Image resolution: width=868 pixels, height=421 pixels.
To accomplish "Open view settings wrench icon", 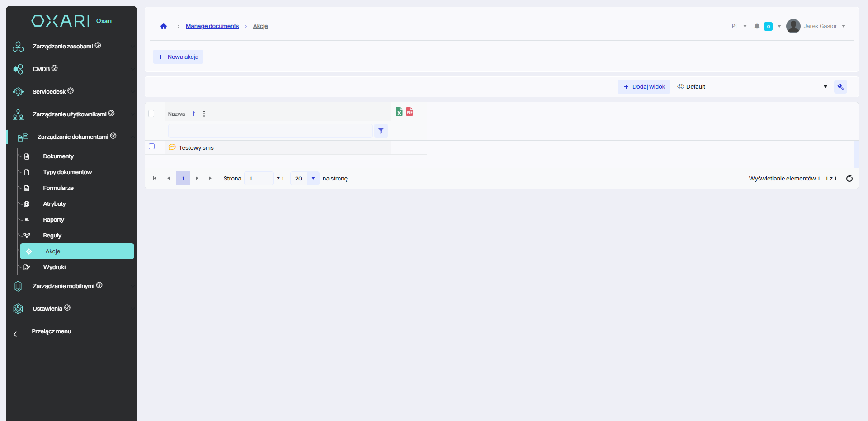I will [840, 87].
